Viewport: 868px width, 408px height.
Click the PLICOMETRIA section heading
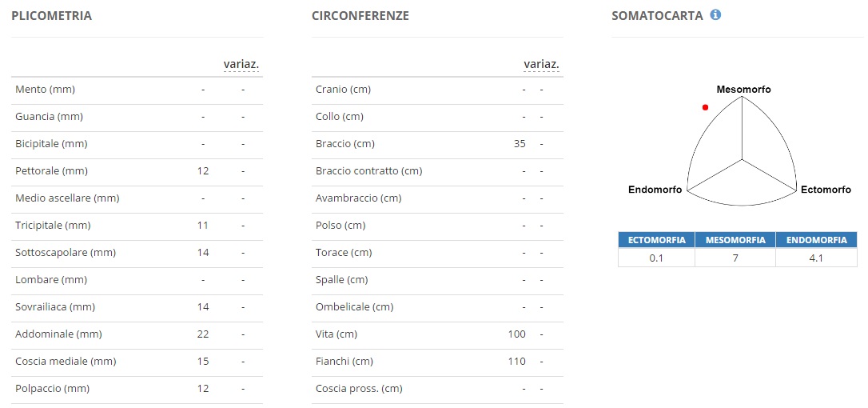(51, 16)
